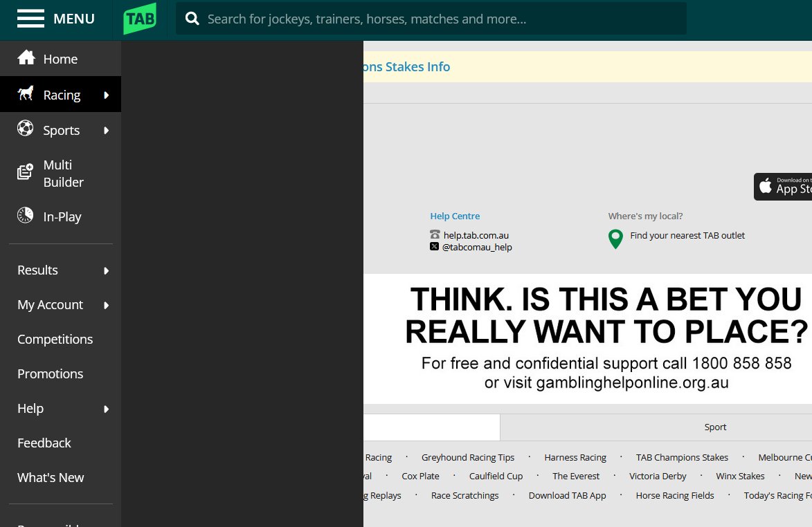Image resolution: width=812 pixels, height=527 pixels.
Task: Open Cox Plate footer link
Action: pos(420,477)
